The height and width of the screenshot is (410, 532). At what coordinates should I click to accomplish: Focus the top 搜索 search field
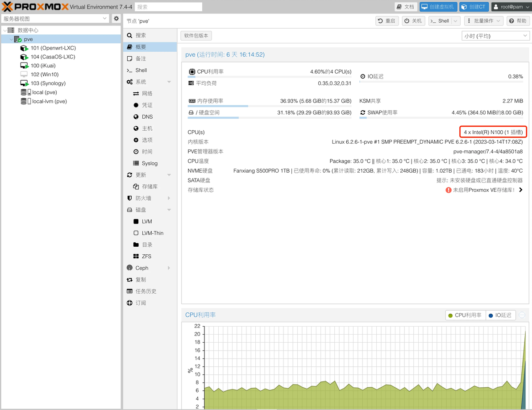click(x=169, y=7)
